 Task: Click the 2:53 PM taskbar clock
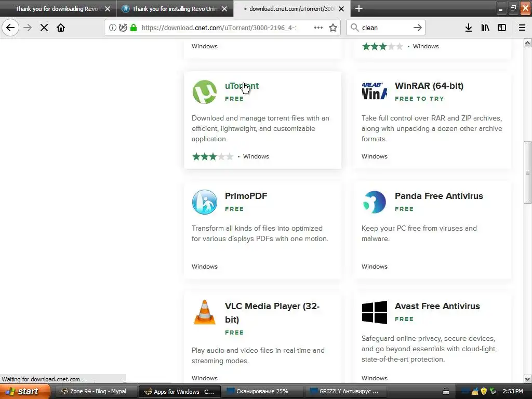pos(512,391)
